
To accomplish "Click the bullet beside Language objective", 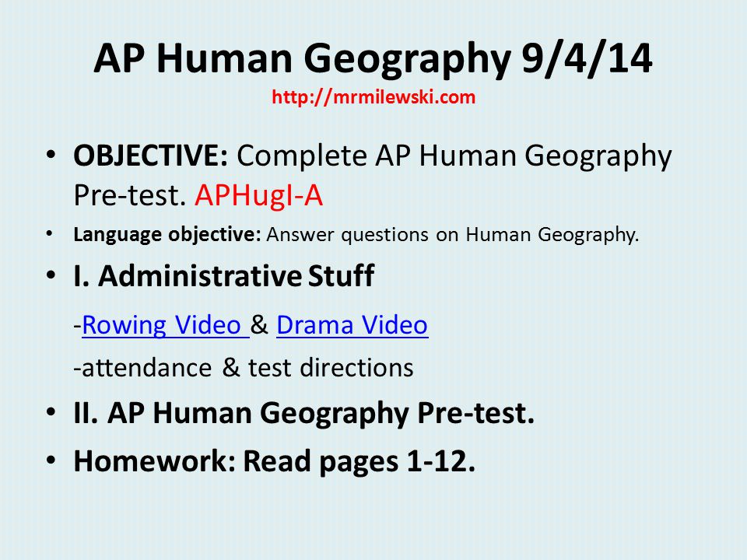I will [x=50, y=234].
